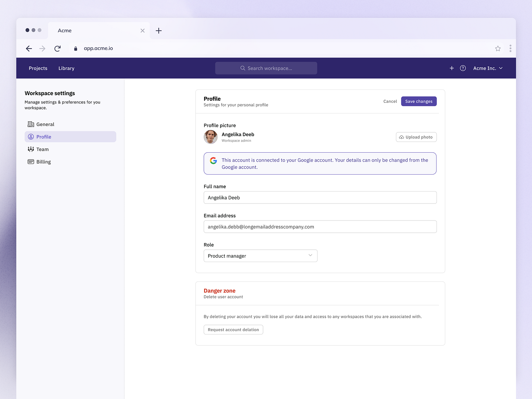
Task: Save profile changes
Action: [x=419, y=101]
